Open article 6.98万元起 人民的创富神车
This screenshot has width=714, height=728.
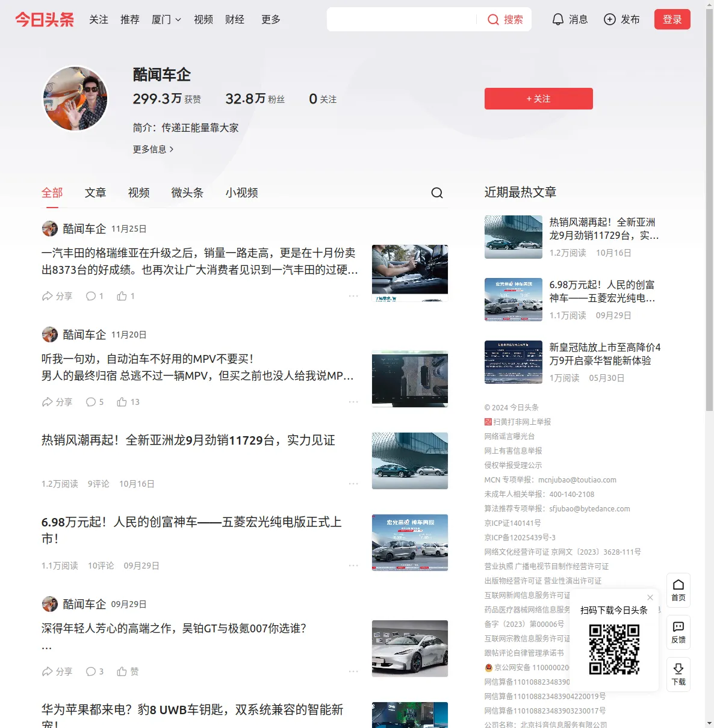(191, 530)
